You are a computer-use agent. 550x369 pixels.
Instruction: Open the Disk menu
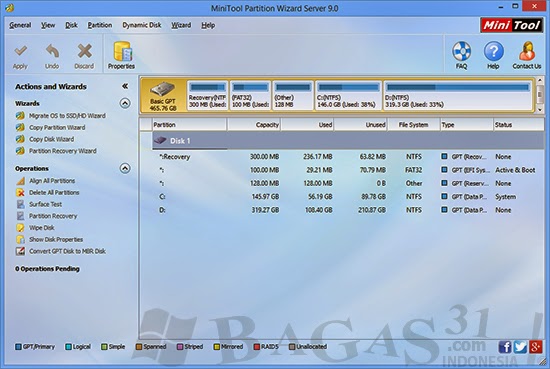(71, 25)
